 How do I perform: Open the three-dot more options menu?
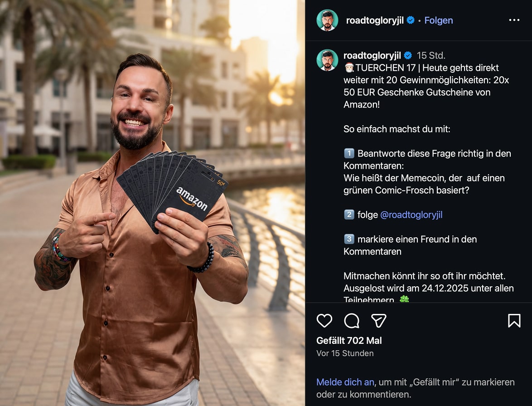514,20
